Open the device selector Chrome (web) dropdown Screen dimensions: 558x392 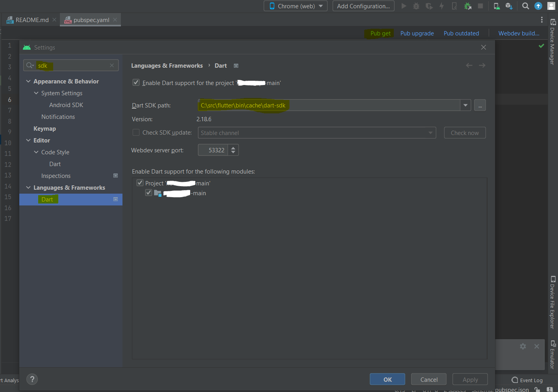(296, 6)
